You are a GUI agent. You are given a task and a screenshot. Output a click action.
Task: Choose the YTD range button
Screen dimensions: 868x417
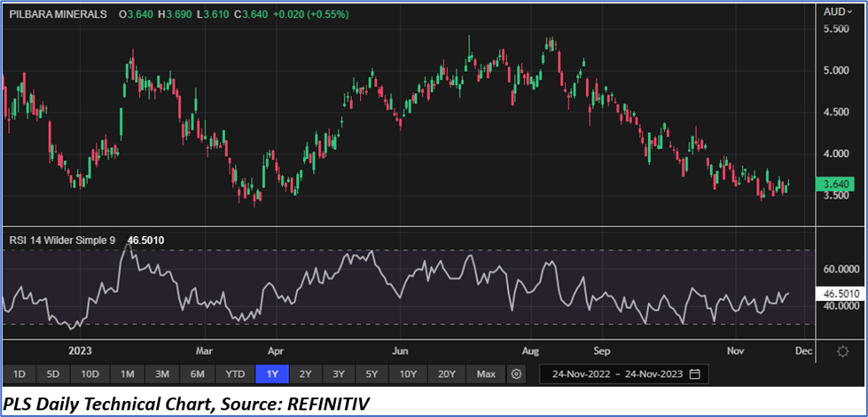pos(235,374)
